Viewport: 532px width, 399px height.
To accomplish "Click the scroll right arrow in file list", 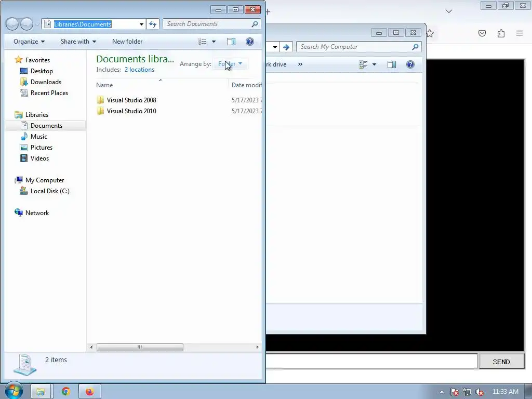I will pyautogui.click(x=257, y=347).
